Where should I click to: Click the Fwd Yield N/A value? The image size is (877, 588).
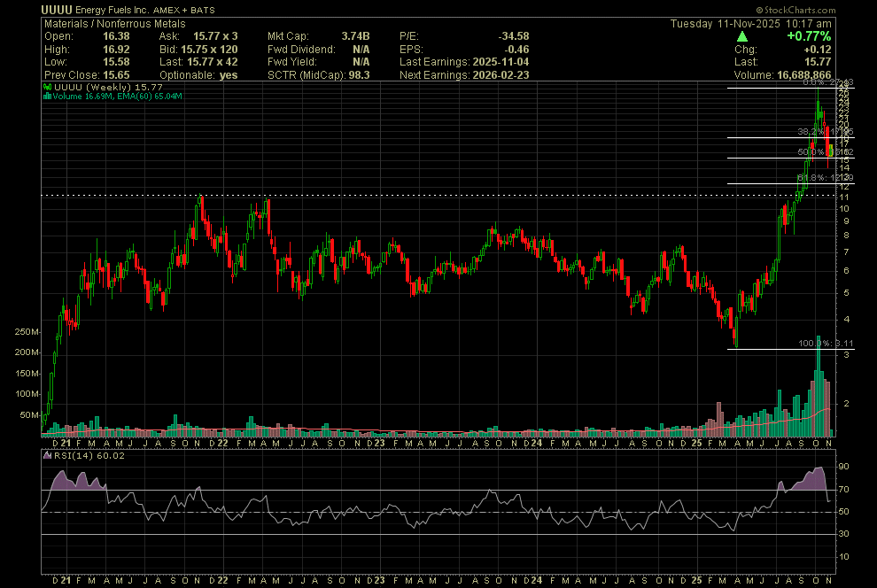tap(361, 62)
